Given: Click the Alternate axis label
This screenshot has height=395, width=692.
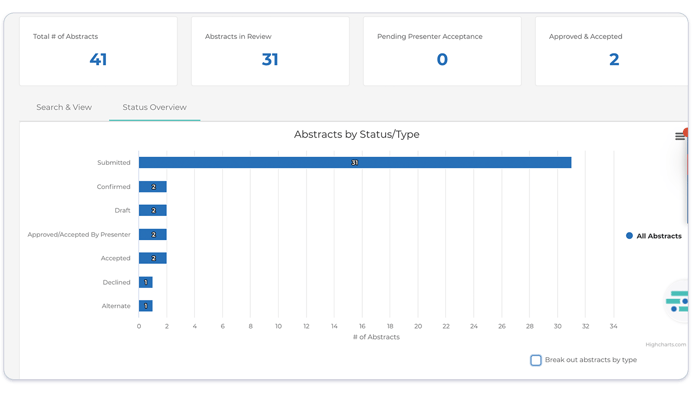Looking at the screenshot, I should [x=116, y=306].
